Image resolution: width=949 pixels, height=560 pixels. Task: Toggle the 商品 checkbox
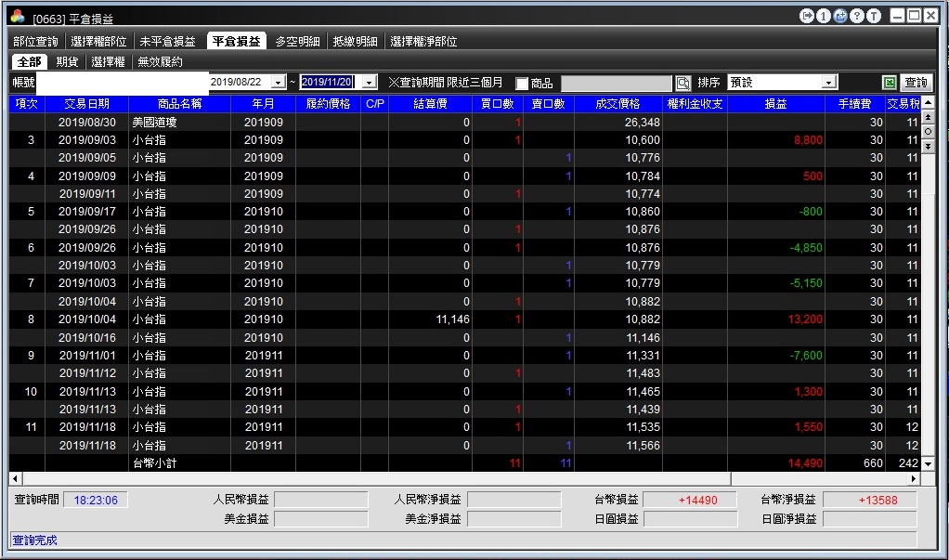[522, 84]
